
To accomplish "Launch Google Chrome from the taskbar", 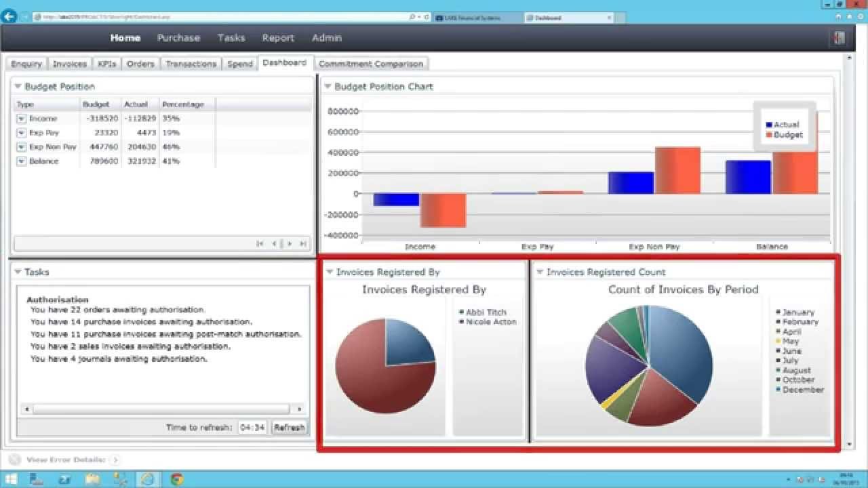I will coord(177,479).
